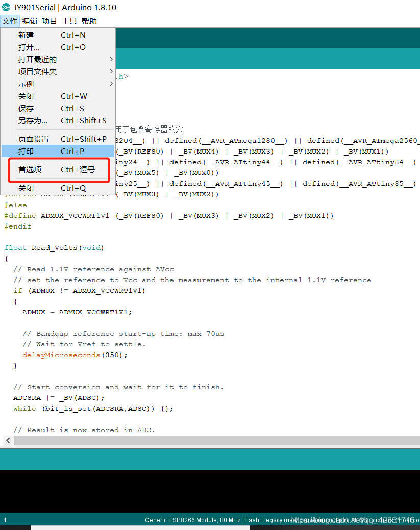Click 'ADMUX = ADMUX_VCCWRT1V1;' line

pyautogui.click(x=77, y=312)
